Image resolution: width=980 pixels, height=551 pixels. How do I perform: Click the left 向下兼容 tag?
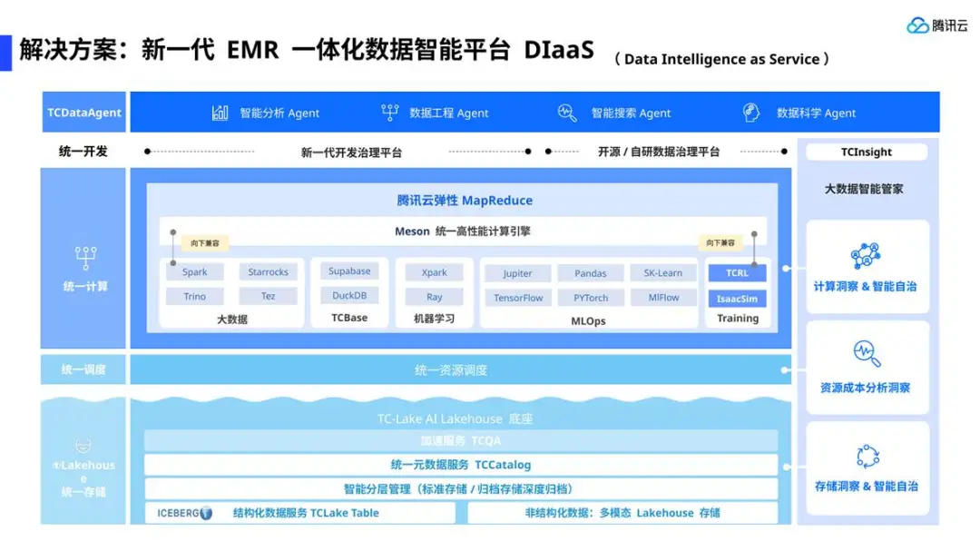[205, 243]
